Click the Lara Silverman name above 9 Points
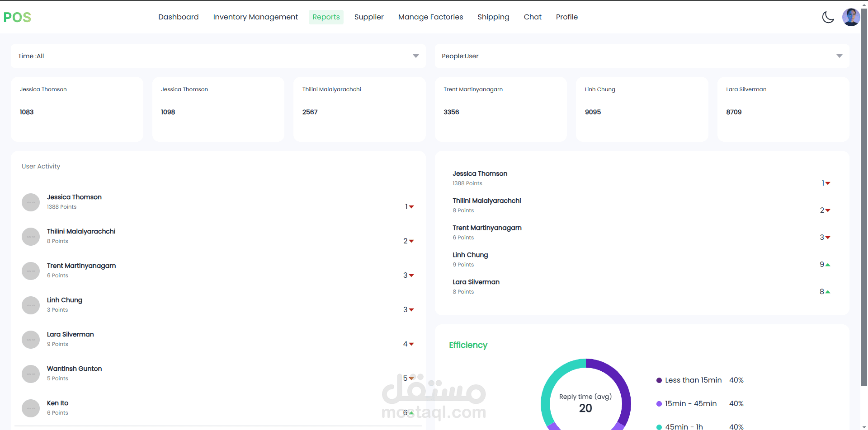This screenshot has height=430, width=868. pyautogui.click(x=71, y=334)
